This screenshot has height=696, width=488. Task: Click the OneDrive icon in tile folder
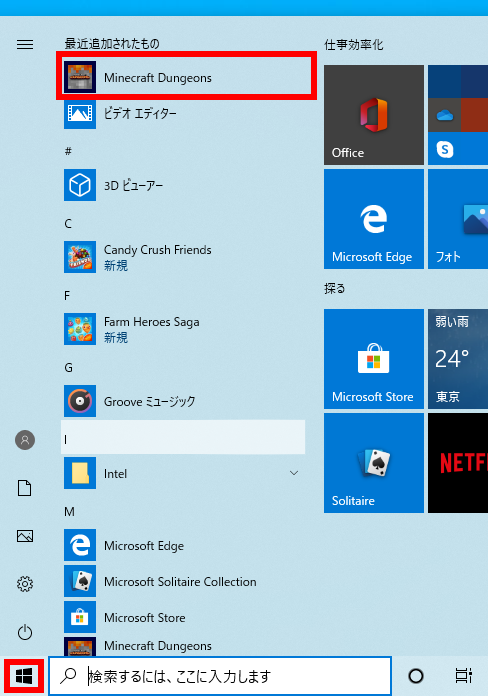pos(444,115)
